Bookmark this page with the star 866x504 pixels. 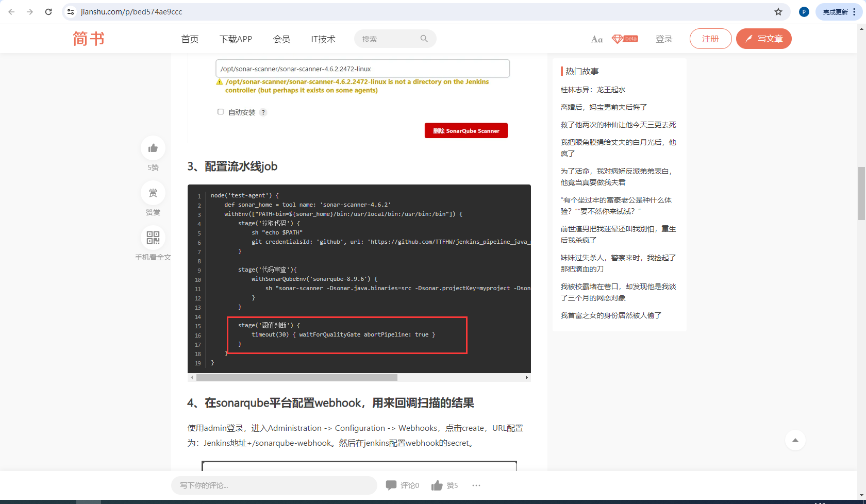pos(778,12)
